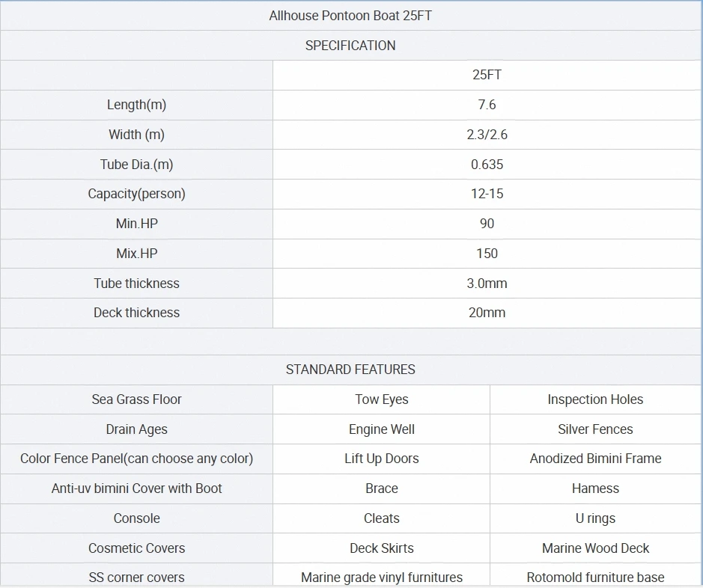Select the Color Fence Panel cell
Viewport: 703px width, 588px height.
point(137,459)
